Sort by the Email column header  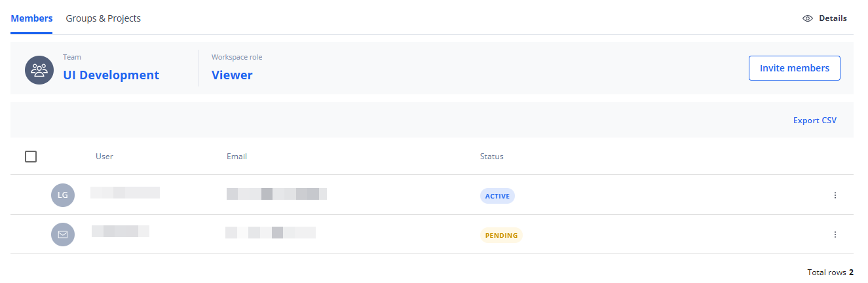pyautogui.click(x=236, y=157)
